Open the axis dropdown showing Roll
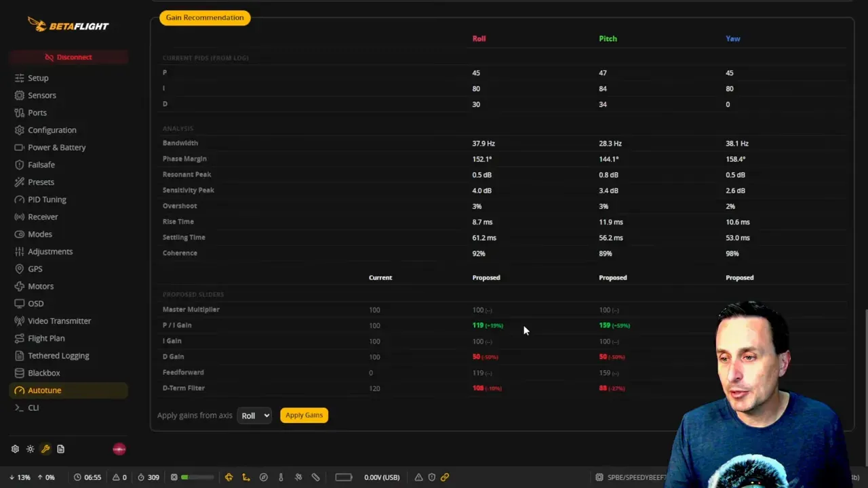 (254, 415)
